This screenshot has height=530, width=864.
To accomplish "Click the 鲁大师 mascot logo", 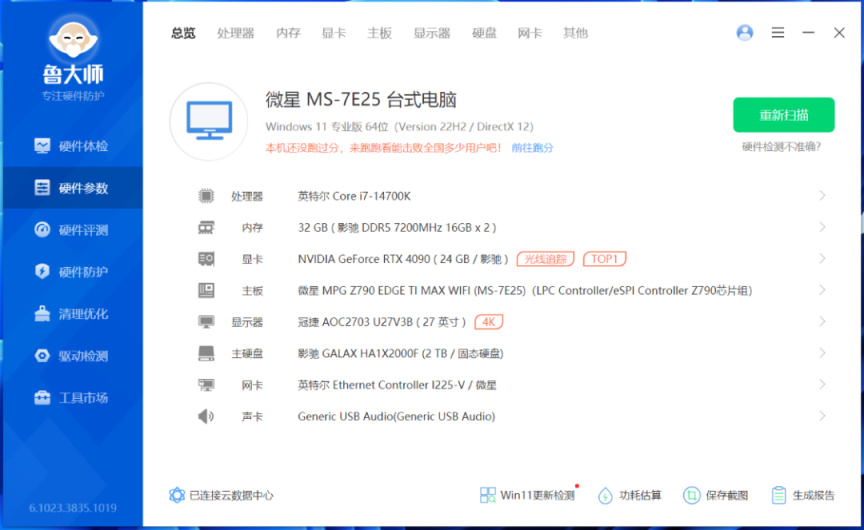I will point(73,39).
